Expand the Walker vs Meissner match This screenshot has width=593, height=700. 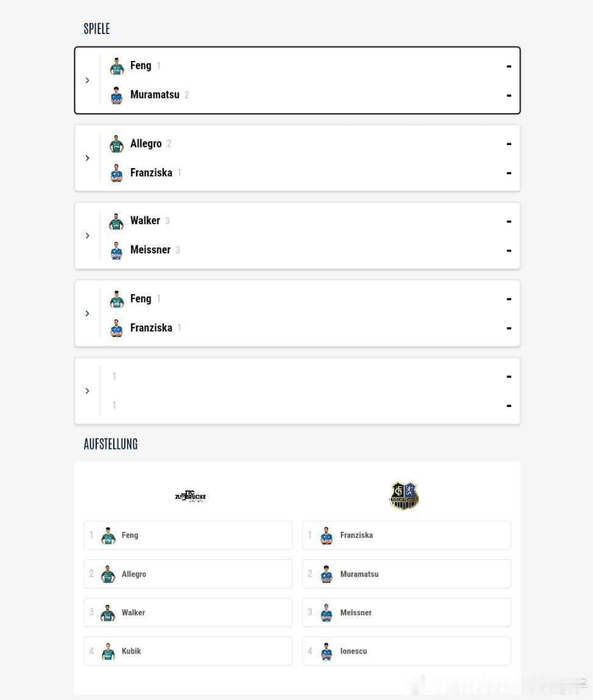coord(88,236)
